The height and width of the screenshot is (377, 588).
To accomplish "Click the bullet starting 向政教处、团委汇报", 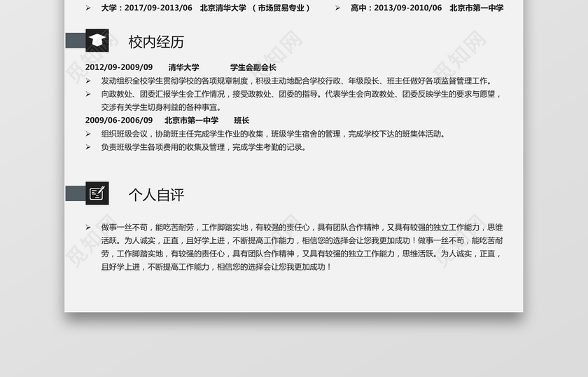I will coord(302,94).
